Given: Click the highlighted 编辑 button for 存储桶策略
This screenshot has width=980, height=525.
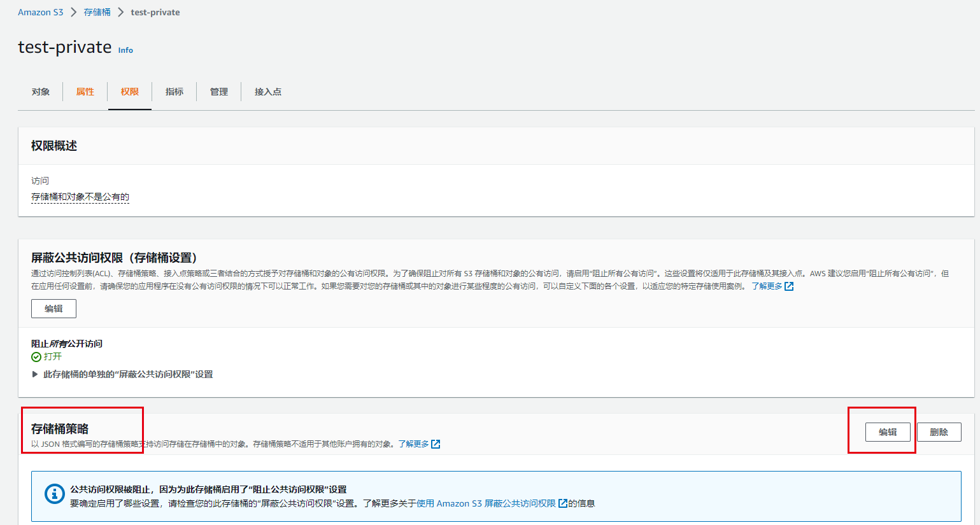Looking at the screenshot, I should (889, 431).
